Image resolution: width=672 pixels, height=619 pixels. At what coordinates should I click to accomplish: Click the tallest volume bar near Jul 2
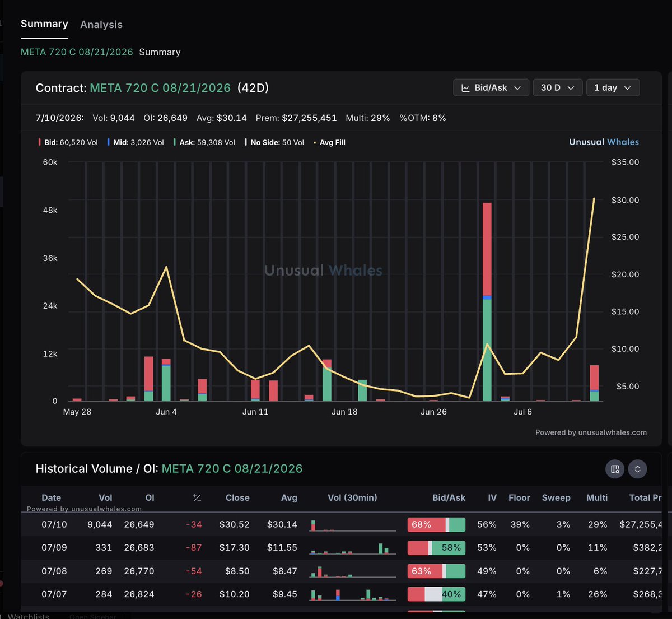[x=487, y=301]
